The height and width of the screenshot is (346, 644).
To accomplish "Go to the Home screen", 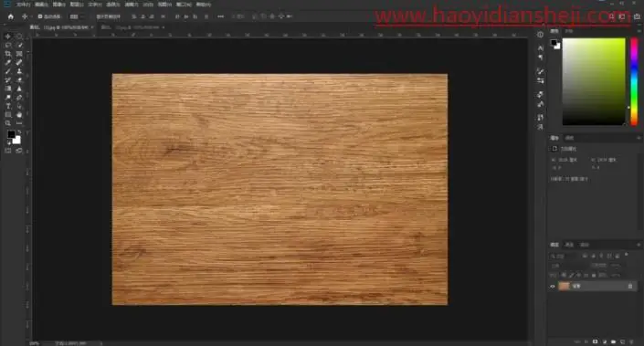I will (x=11, y=16).
